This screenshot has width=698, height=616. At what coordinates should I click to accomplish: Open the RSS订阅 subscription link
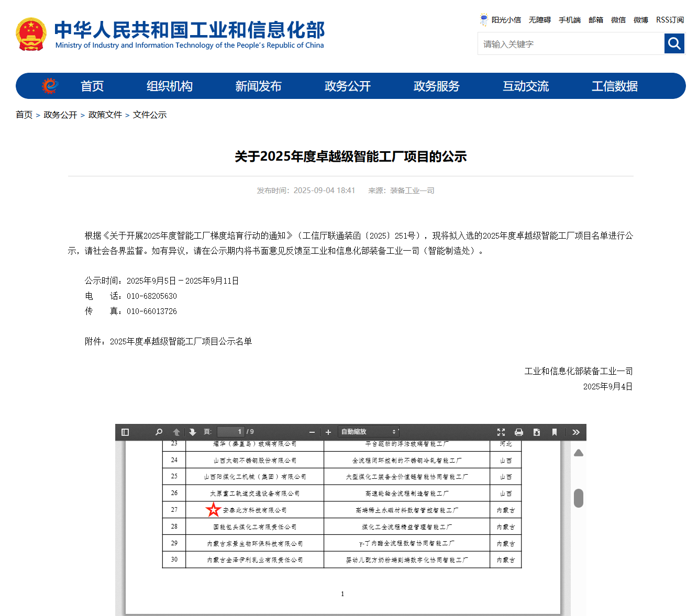click(x=670, y=20)
